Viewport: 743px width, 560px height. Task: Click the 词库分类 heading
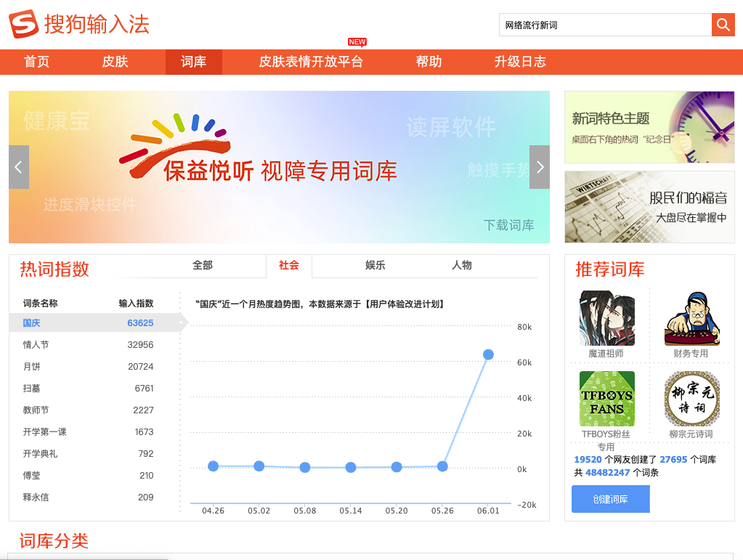click(54, 540)
